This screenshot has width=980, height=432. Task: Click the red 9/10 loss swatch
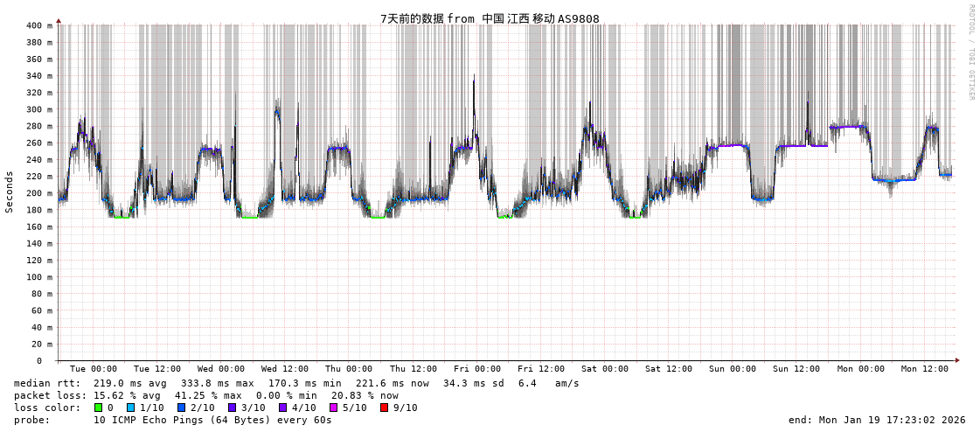coord(385,408)
